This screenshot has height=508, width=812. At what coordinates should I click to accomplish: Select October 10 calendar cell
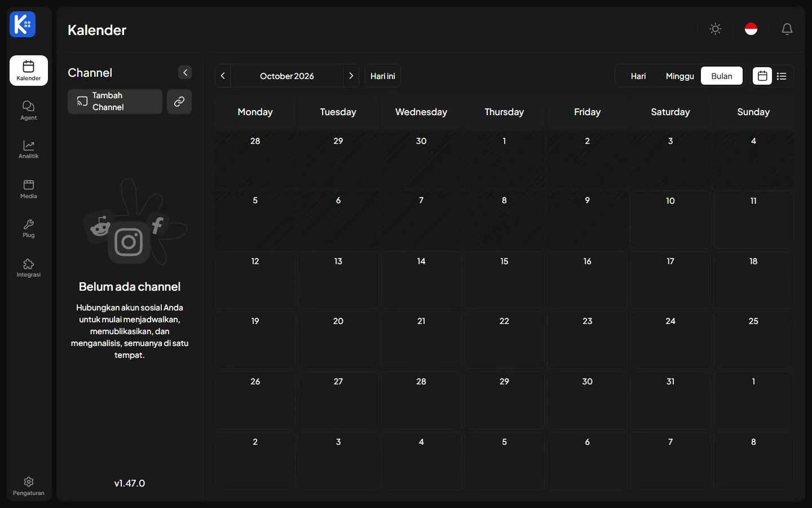point(670,220)
